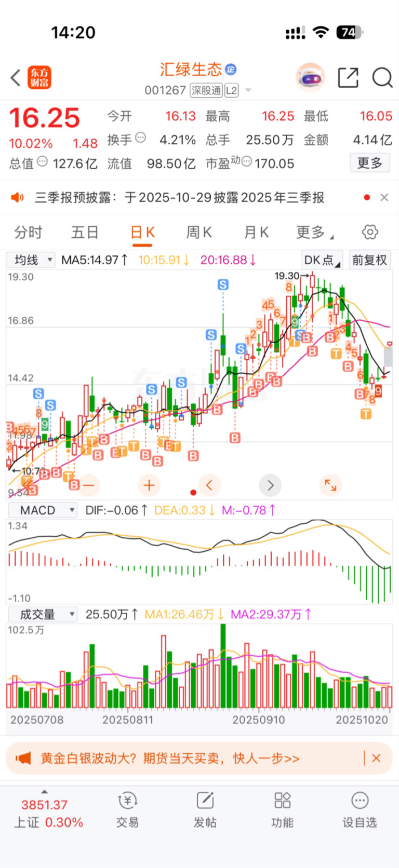399x868 pixels.
Task: Expand chart to fullscreen
Action: pyautogui.click(x=330, y=485)
